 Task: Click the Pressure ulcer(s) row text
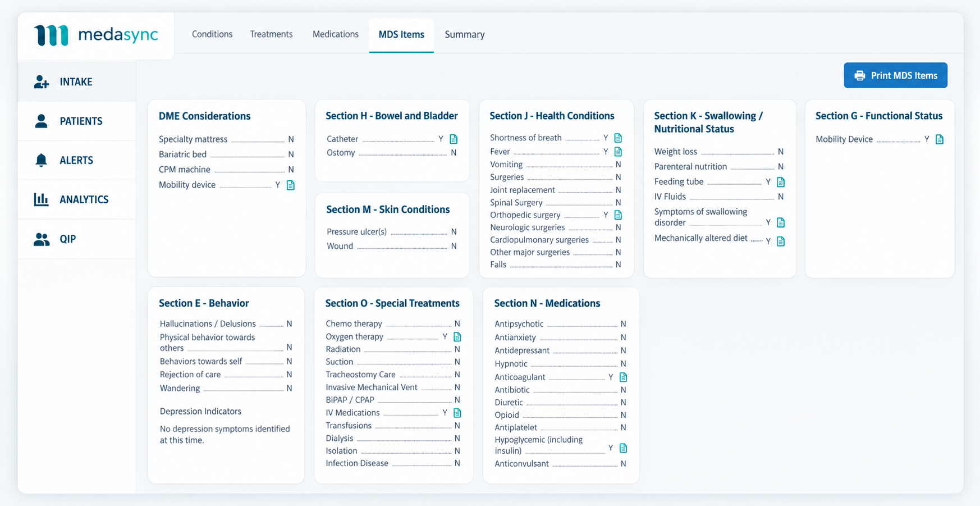point(357,232)
